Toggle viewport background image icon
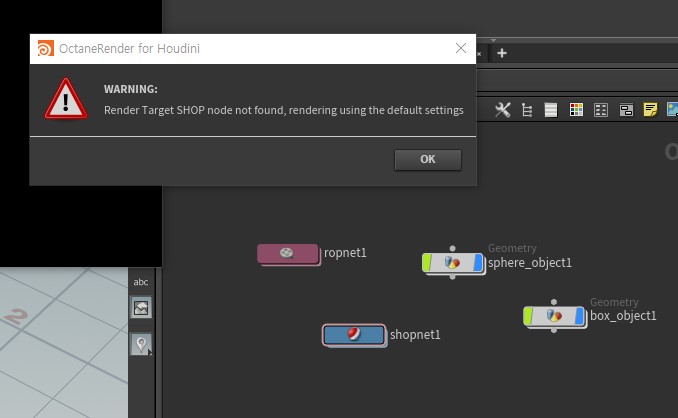This screenshot has width=678, height=418. click(141, 308)
